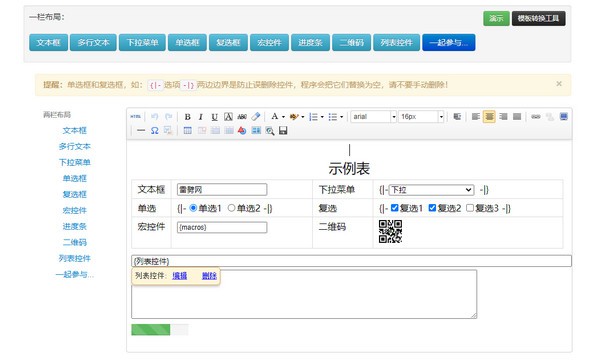Preview form with magnifier icon

pyautogui.click(x=270, y=131)
